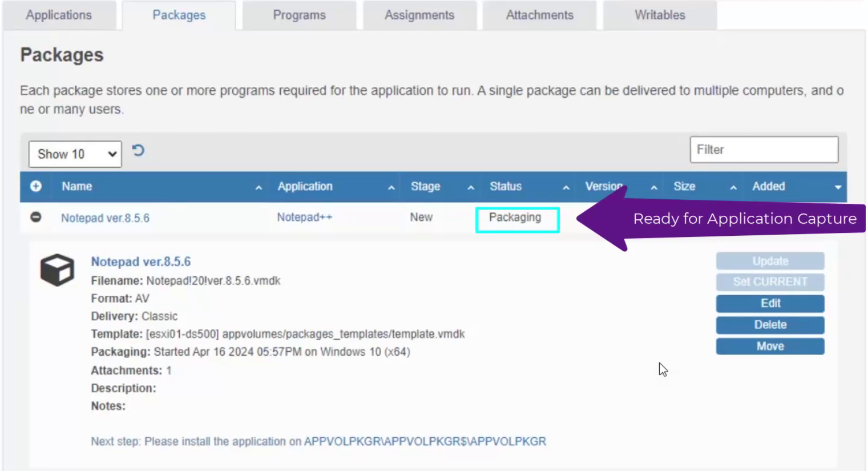Click the refresh icon beside Show 10
The width and height of the screenshot is (868, 471).
click(138, 151)
